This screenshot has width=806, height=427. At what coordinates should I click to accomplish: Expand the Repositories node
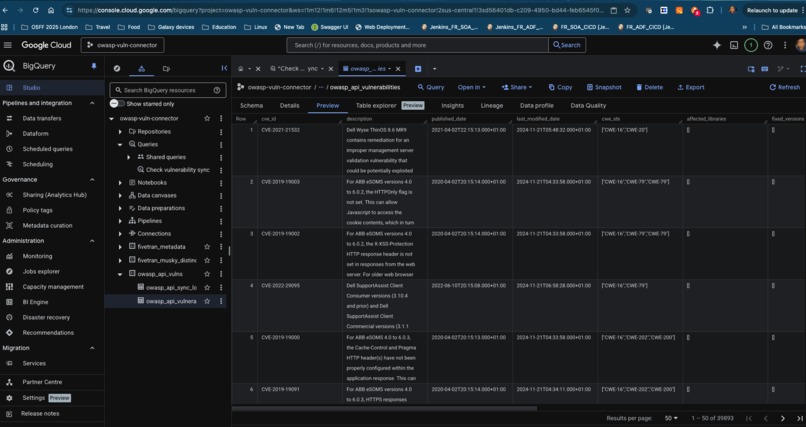pos(120,132)
